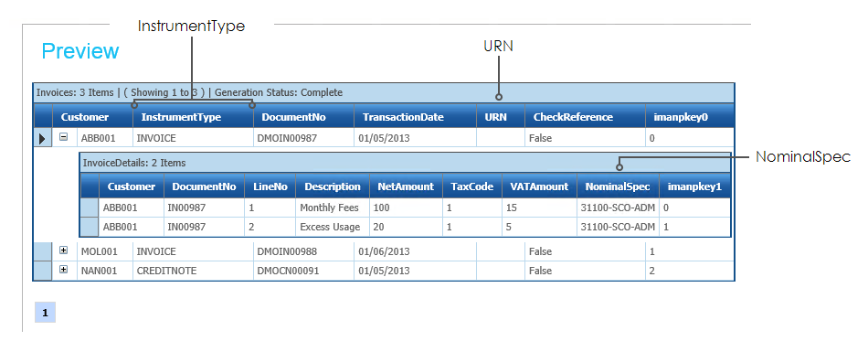Go to page 1 in pager
Image resolution: width=868 pixels, height=341 pixels.
pos(46,313)
